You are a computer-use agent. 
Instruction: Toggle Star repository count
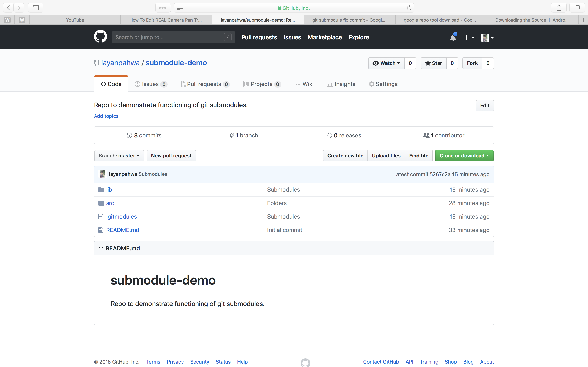tap(452, 63)
